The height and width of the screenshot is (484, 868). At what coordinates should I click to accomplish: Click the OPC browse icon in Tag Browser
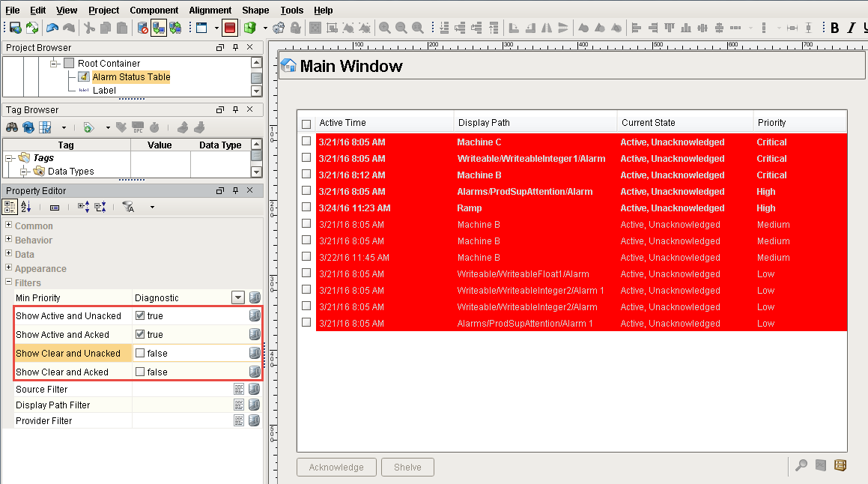point(139,127)
